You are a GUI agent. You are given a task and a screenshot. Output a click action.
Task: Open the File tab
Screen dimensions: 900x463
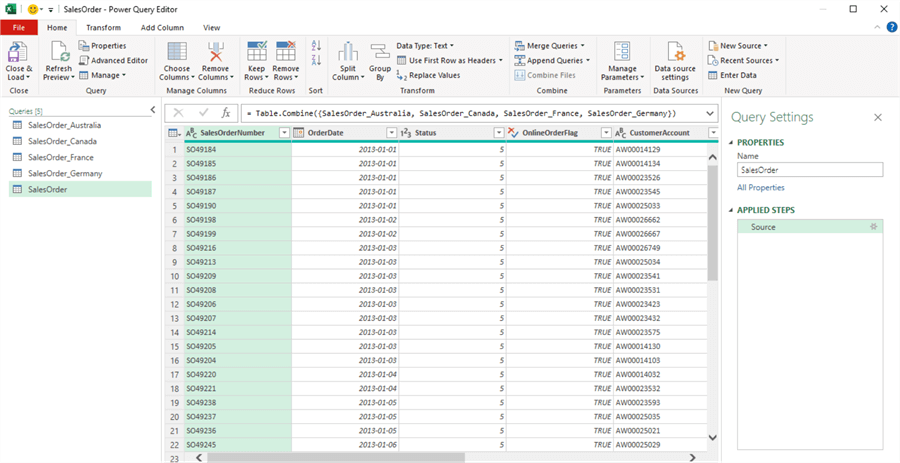tap(18, 27)
